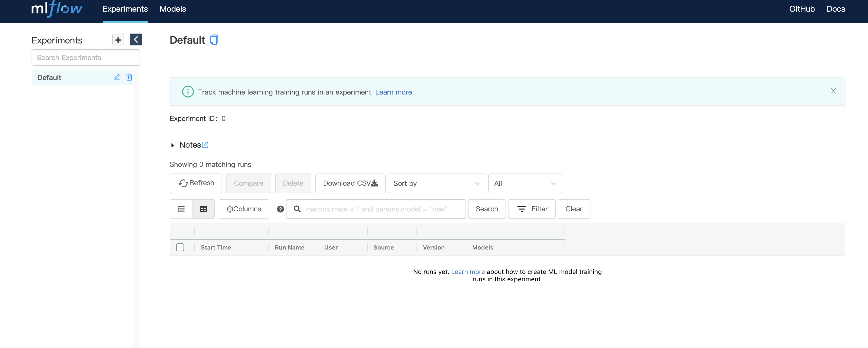Check the select-all runs checkbox
The height and width of the screenshot is (348, 868).
click(x=180, y=247)
